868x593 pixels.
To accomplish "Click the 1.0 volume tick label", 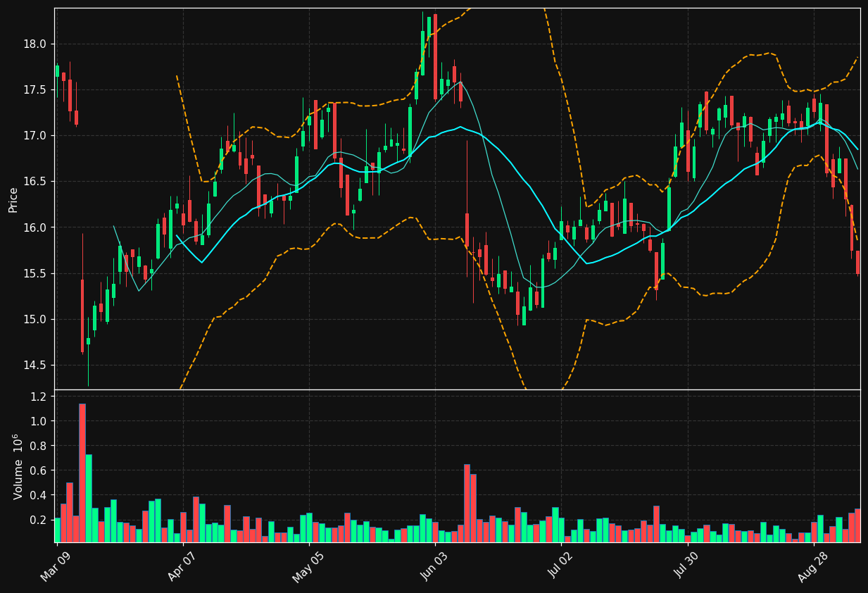I will 38,421.
